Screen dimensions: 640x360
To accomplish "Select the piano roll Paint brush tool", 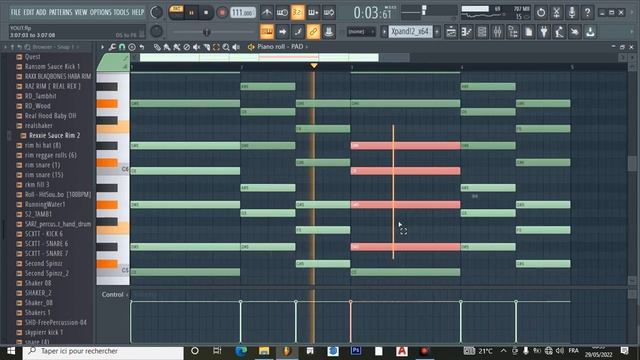I will (167, 47).
